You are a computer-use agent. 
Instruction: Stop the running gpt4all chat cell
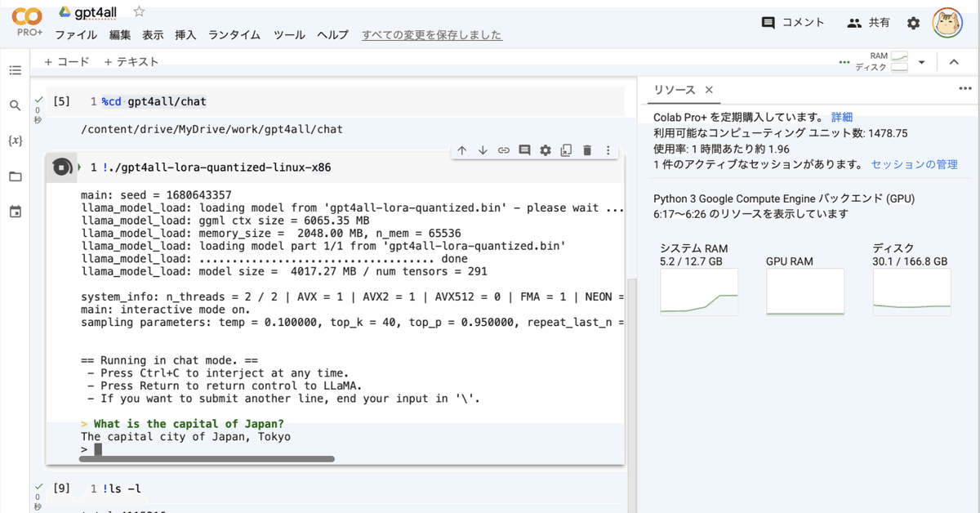click(x=62, y=167)
